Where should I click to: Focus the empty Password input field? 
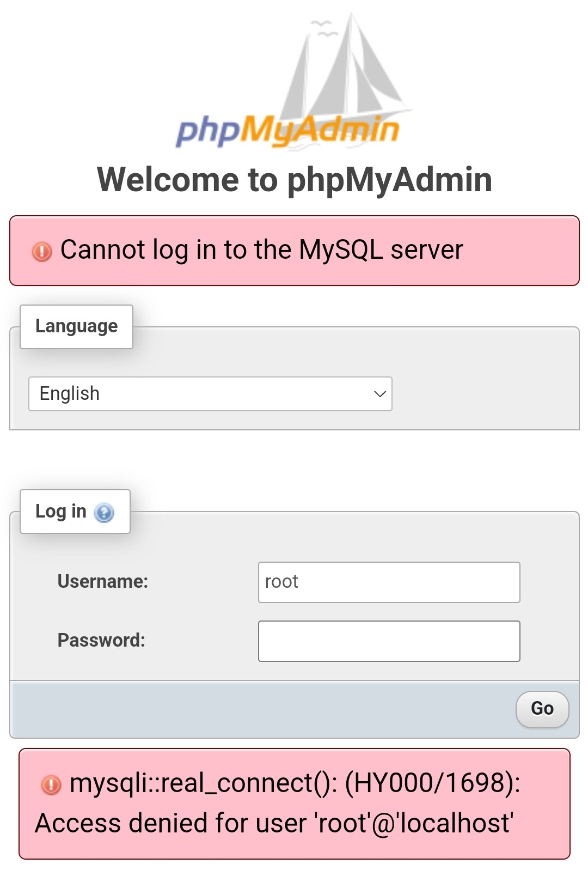389,641
